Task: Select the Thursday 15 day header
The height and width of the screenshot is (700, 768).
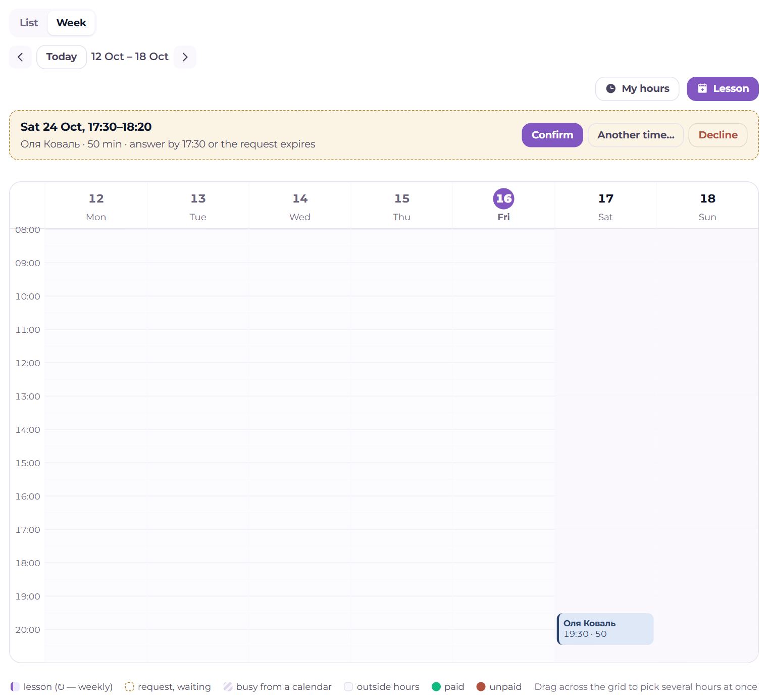Action: pos(402,207)
